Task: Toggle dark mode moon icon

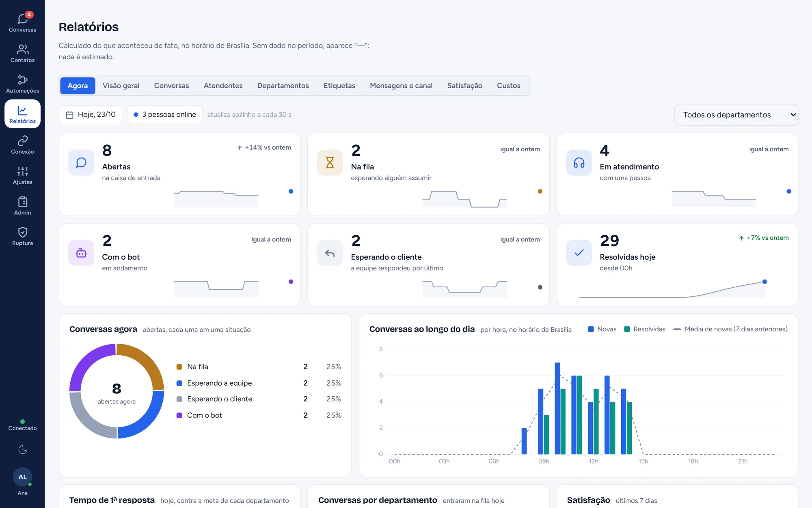Action: 23,449
